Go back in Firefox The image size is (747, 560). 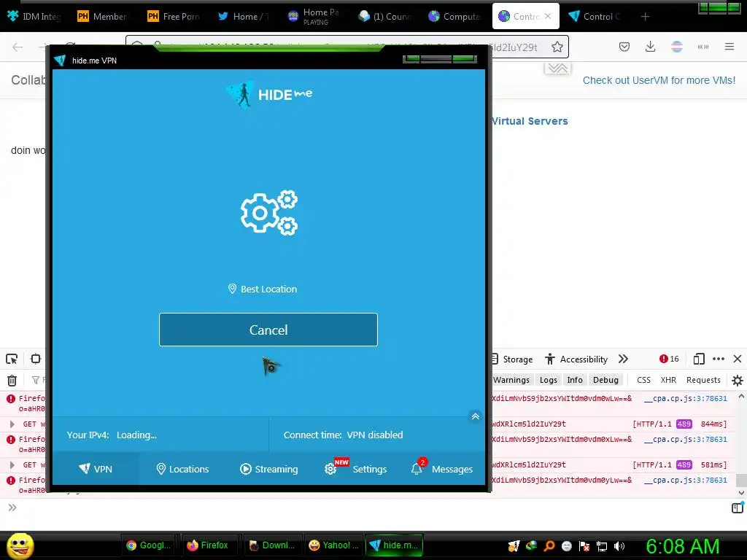(18, 47)
